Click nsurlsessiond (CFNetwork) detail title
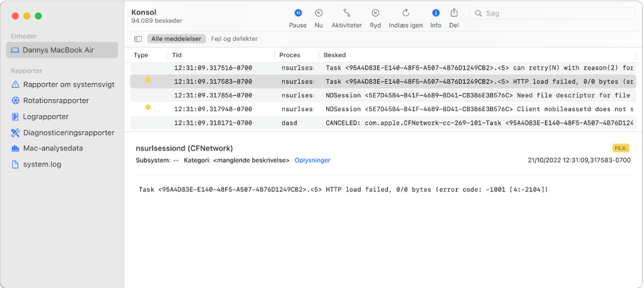The height and width of the screenshot is (288, 644). click(185, 148)
